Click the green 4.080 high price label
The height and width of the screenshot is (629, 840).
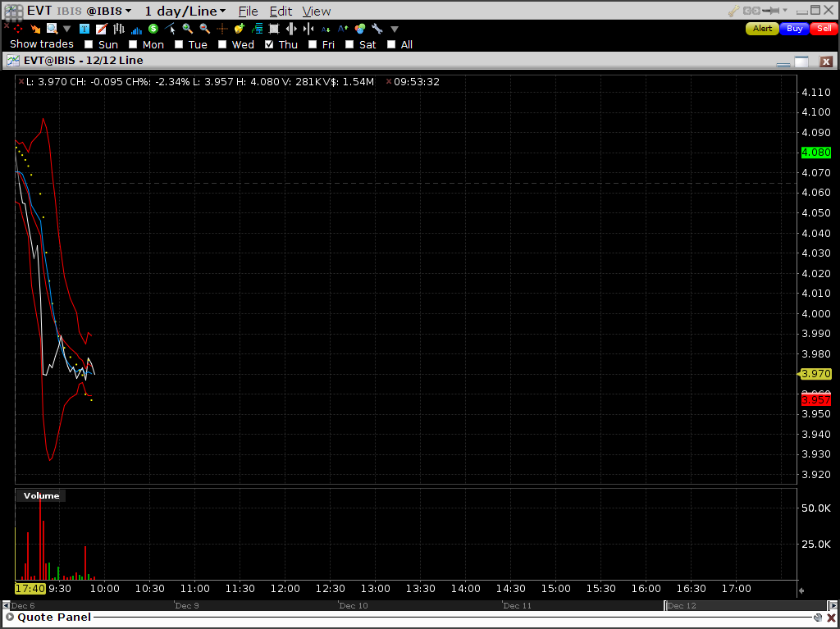[x=816, y=153]
